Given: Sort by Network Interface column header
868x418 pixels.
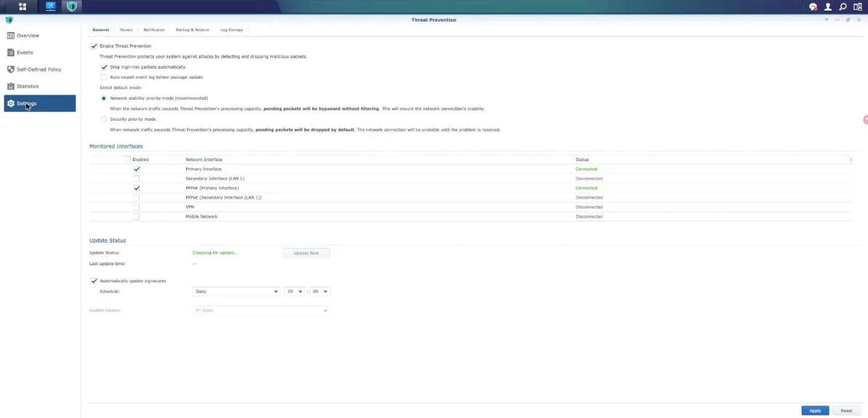Looking at the screenshot, I should [x=204, y=160].
